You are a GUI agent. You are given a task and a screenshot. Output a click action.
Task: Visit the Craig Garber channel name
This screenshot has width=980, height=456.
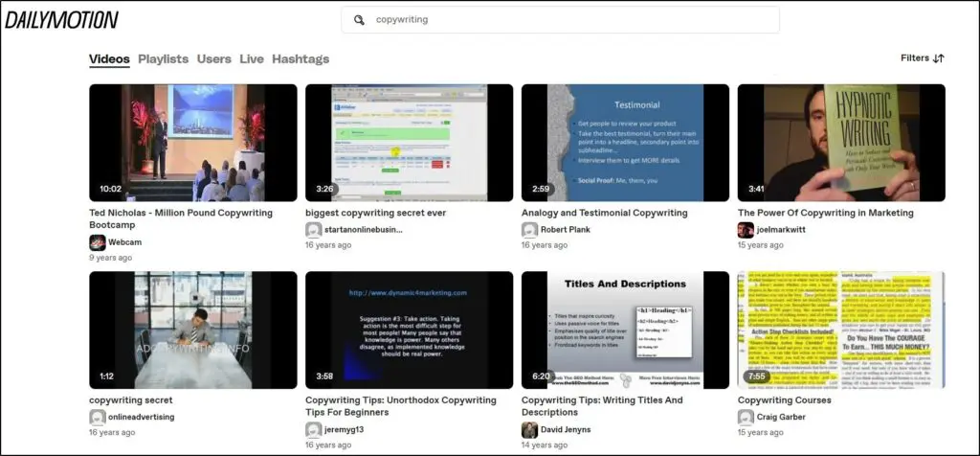(x=782, y=417)
